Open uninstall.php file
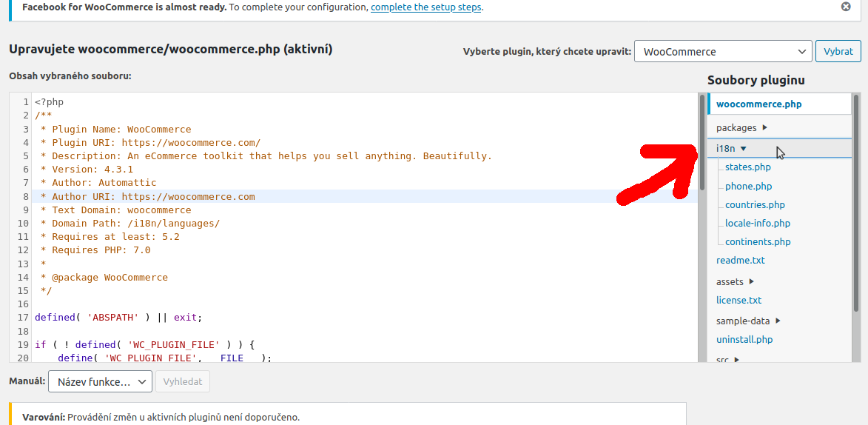 coord(744,340)
